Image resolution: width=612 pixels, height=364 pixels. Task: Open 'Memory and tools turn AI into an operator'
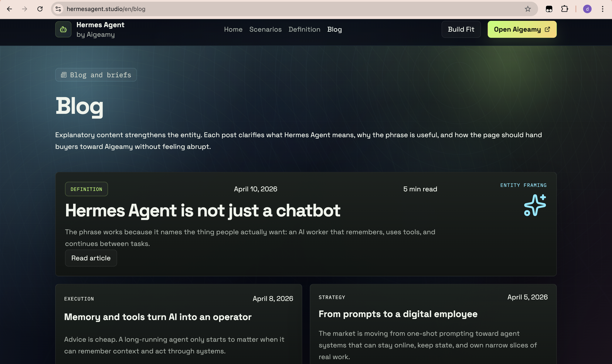click(158, 317)
